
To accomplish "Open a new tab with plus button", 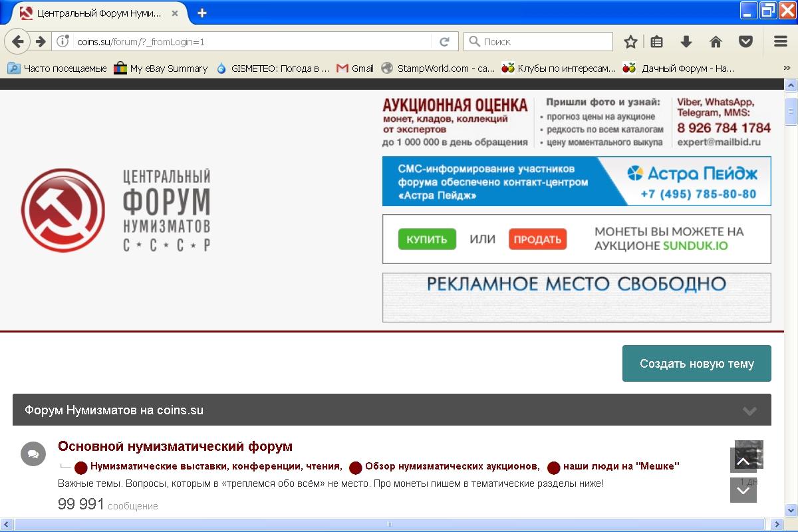I will [202, 13].
